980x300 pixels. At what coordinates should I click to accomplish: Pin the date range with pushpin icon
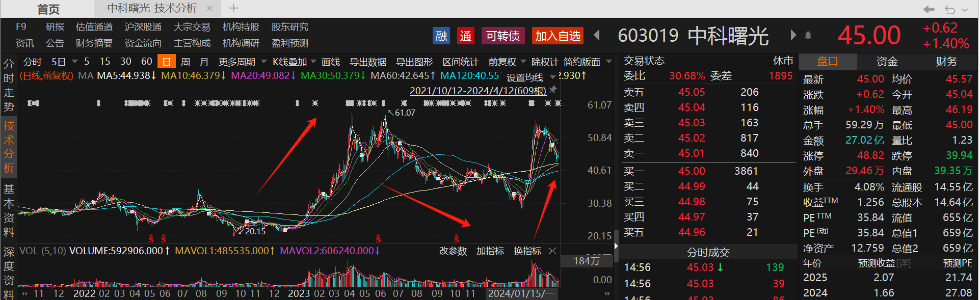coord(553,89)
